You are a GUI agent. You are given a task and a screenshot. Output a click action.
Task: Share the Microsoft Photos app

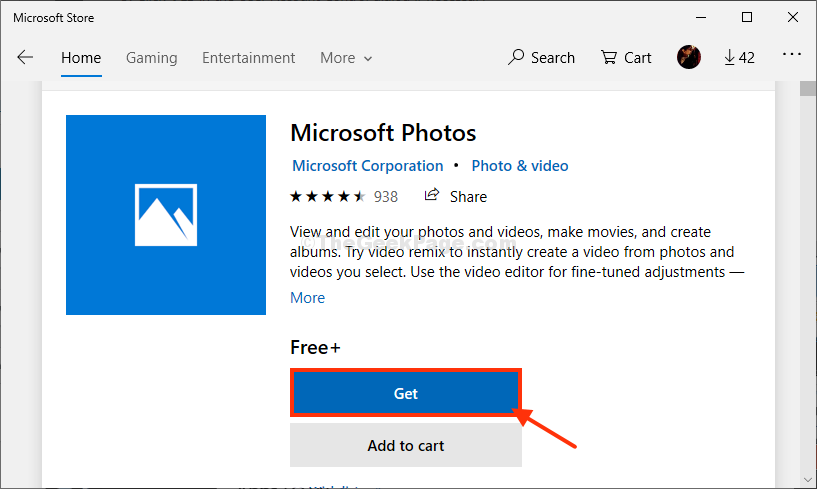pos(455,197)
